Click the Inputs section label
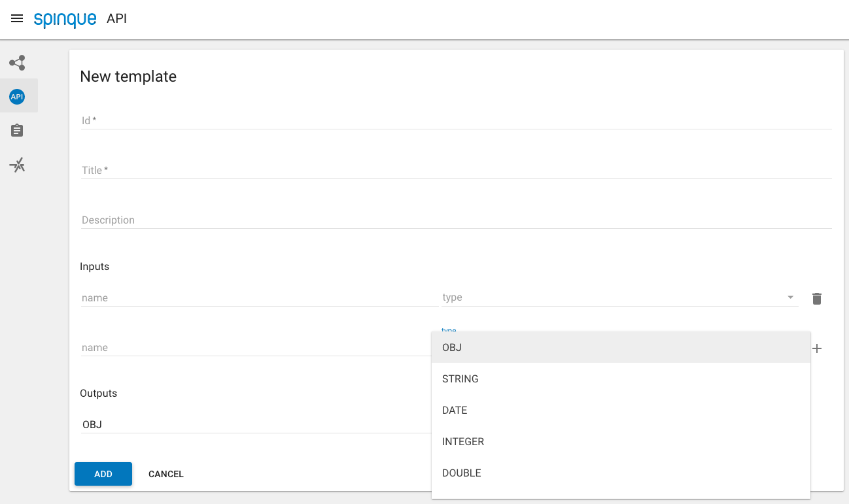 pos(95,267)
